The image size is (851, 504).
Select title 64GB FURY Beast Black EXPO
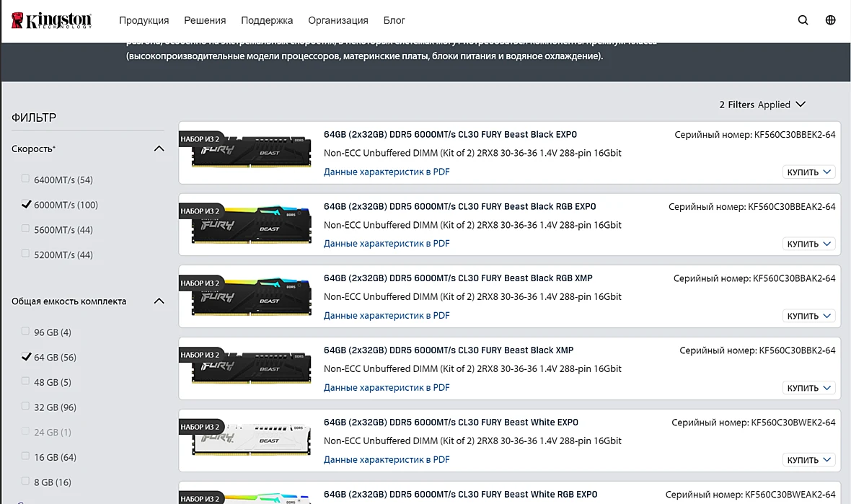click(x=450, y=135)
